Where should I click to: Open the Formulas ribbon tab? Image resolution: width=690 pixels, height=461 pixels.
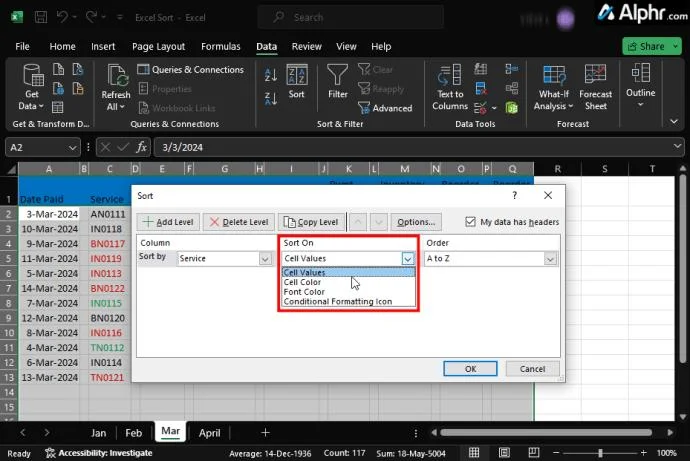click(220, 46)
